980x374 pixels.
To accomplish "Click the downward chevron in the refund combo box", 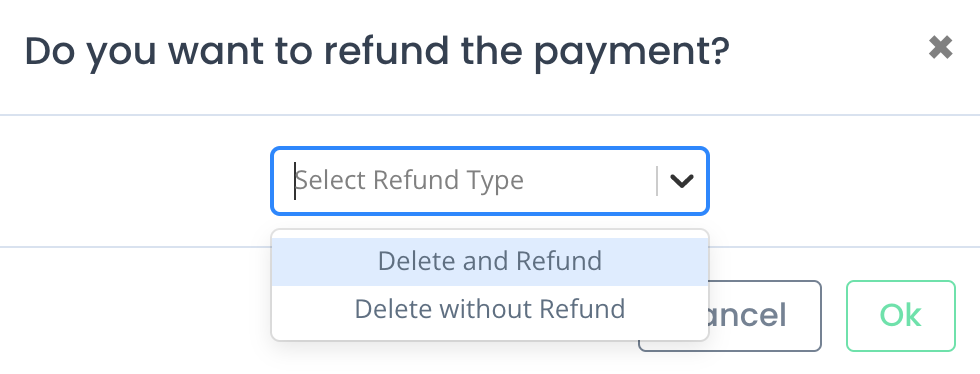I will pyautogui.click(x=681, y=181).
